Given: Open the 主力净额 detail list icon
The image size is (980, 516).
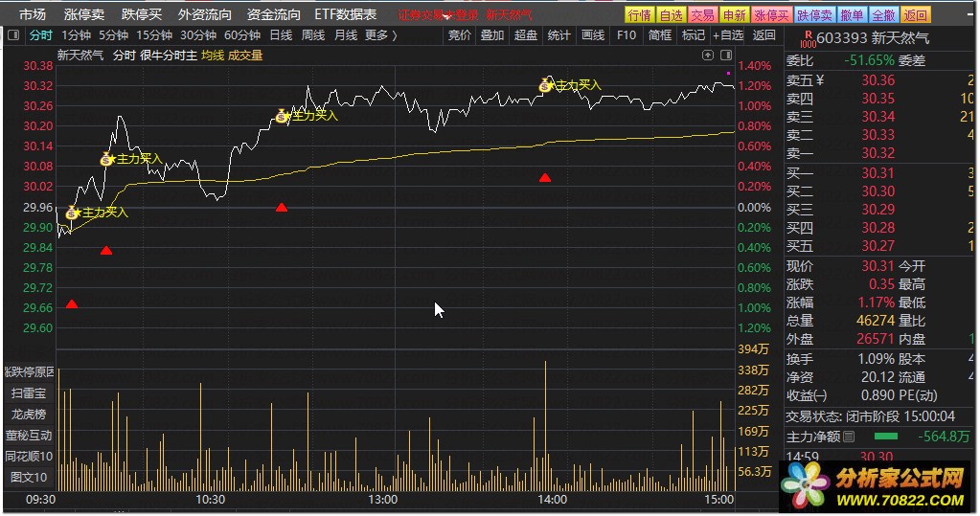Looking at the screenshot, I should coord(848,437).
